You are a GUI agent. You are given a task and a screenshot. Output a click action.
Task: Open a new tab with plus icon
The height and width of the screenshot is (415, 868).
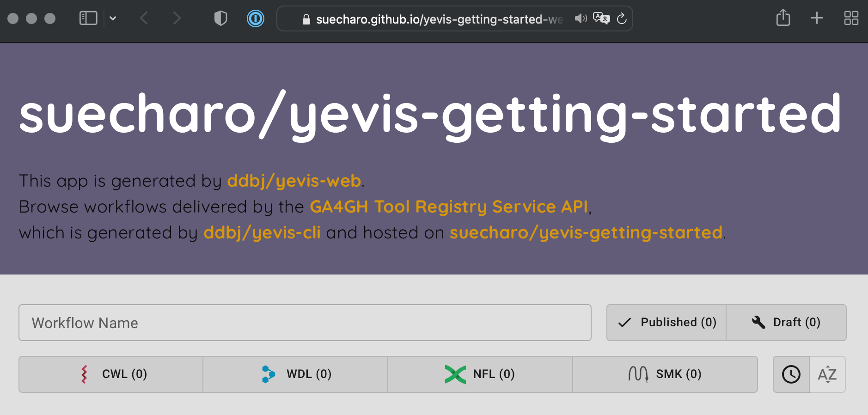[817, 18]
